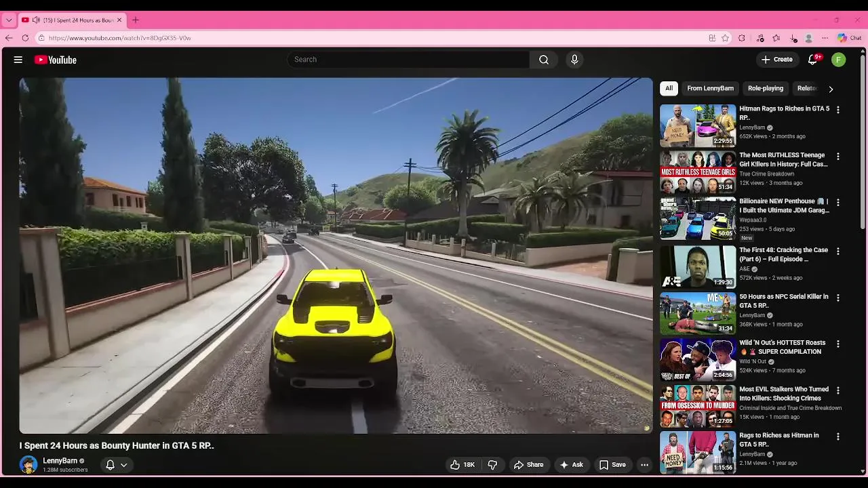Open True Crime Breakdown channel name
Image resolution: width=868 pixels, height=488 pixels.
766,174
